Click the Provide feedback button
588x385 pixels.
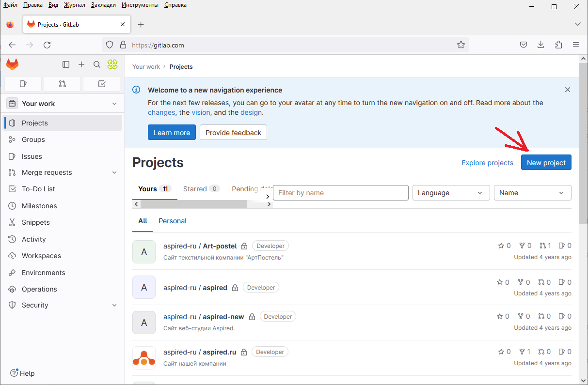pyautogui.click(x=233, y=133)
